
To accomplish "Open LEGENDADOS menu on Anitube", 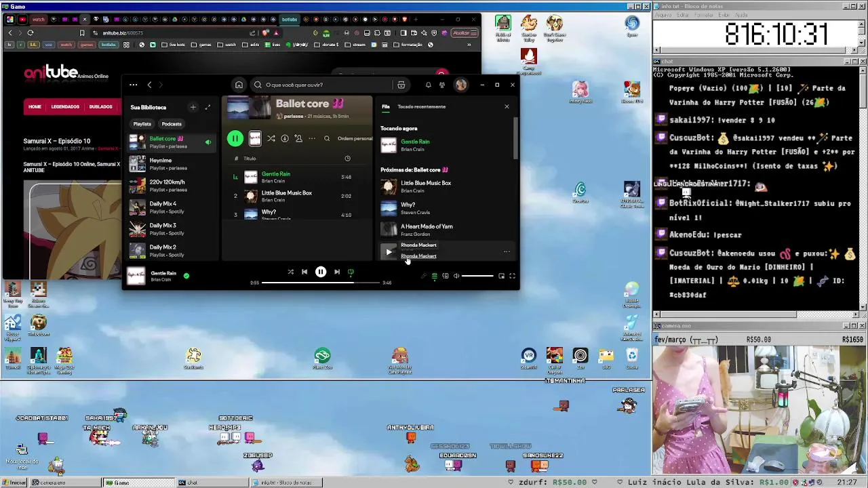I will (x=65, y=106).
